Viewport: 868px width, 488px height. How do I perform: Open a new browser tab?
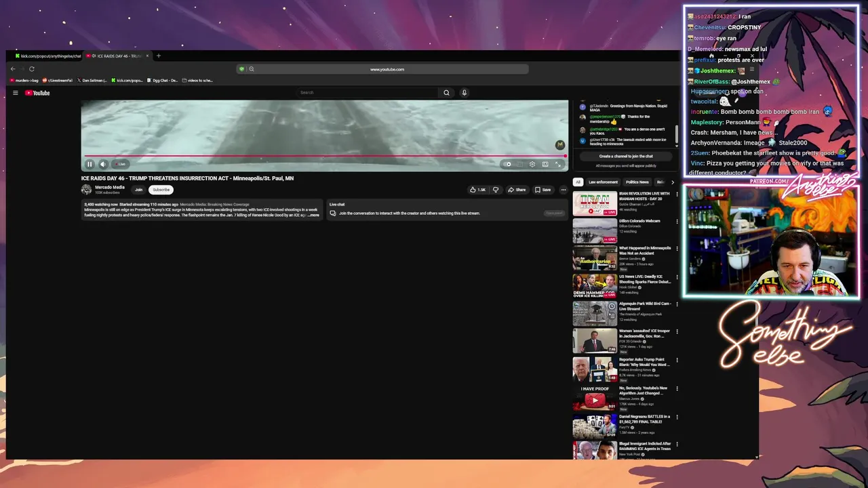click(159, 56)
